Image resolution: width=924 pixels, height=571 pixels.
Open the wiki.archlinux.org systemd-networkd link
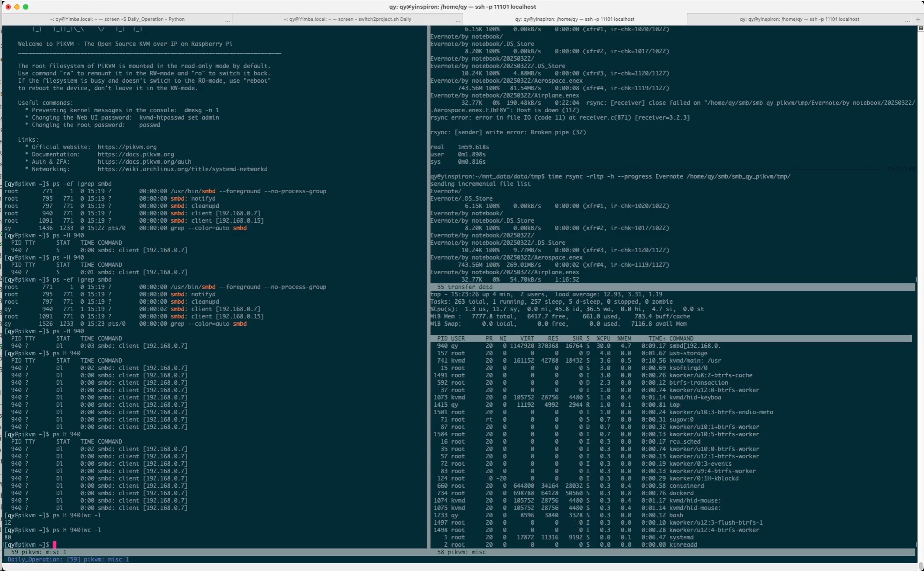182,169
